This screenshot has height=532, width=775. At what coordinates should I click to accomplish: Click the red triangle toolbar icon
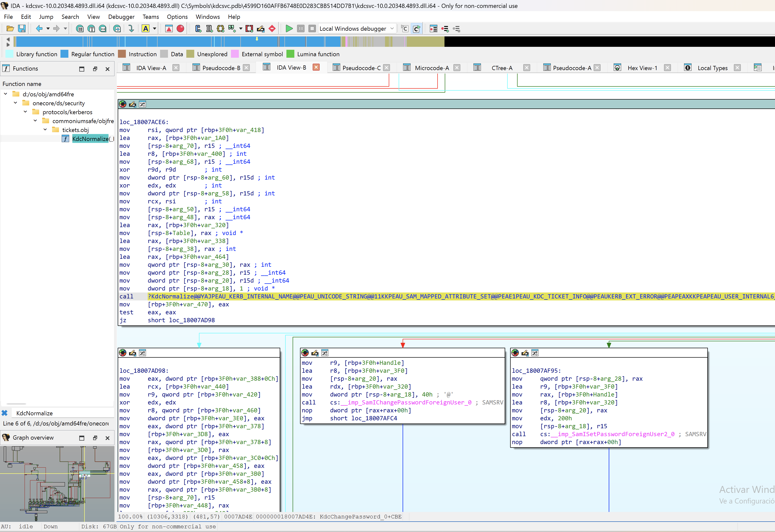[x=169, y=29]
